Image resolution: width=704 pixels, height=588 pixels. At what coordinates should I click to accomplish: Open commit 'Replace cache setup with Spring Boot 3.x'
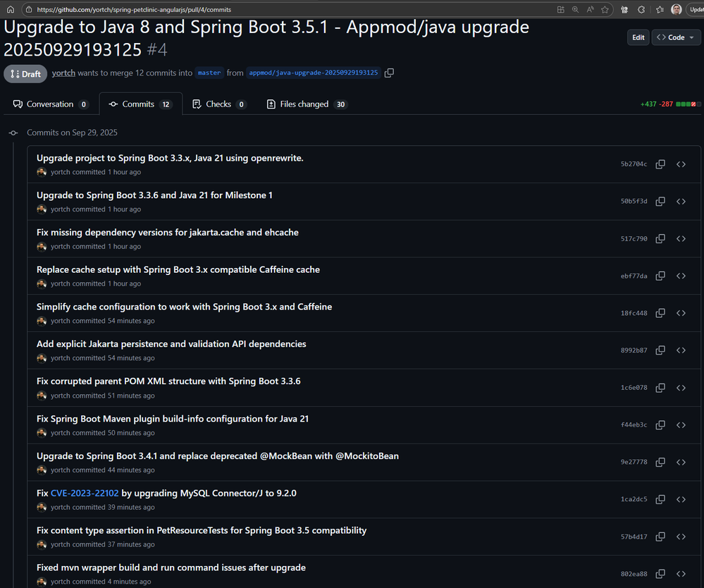[x=178, y=269]
